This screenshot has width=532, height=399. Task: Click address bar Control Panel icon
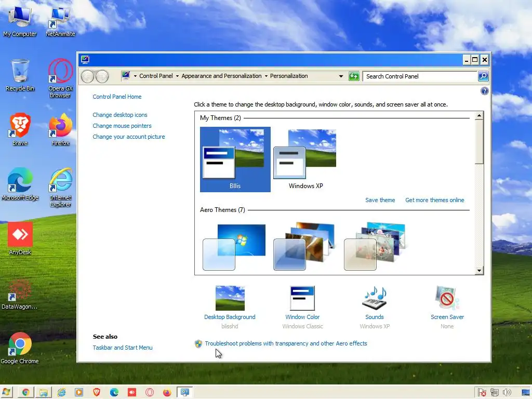pos(126,76)
